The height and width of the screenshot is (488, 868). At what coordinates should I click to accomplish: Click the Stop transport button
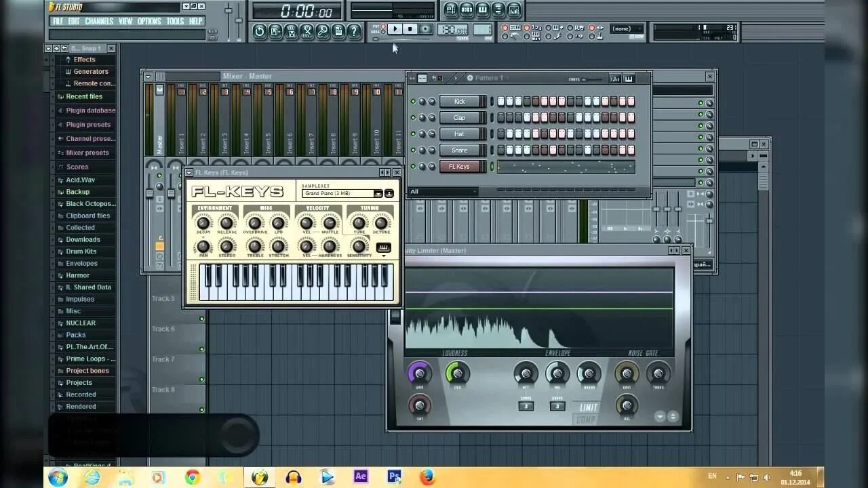click(410, 29)
